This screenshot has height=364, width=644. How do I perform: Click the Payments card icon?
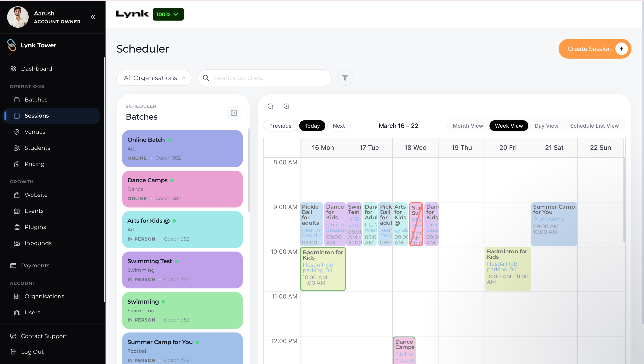(13, 265)
